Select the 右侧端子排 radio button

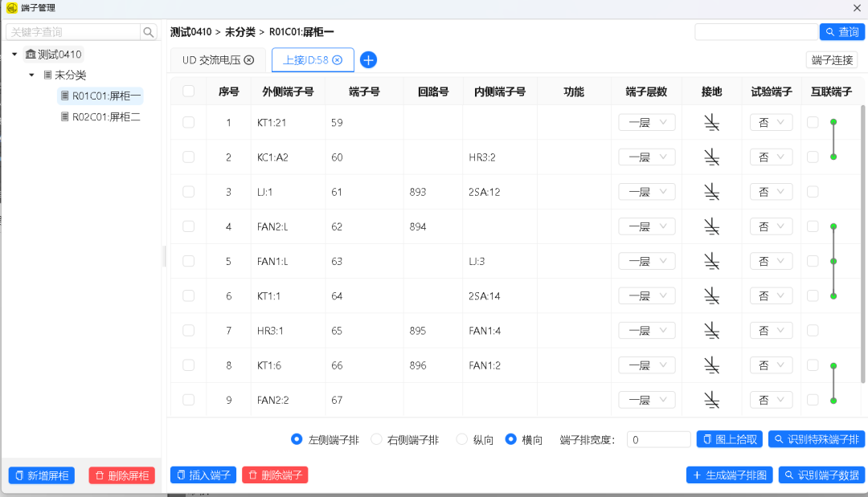click(376, 438)
